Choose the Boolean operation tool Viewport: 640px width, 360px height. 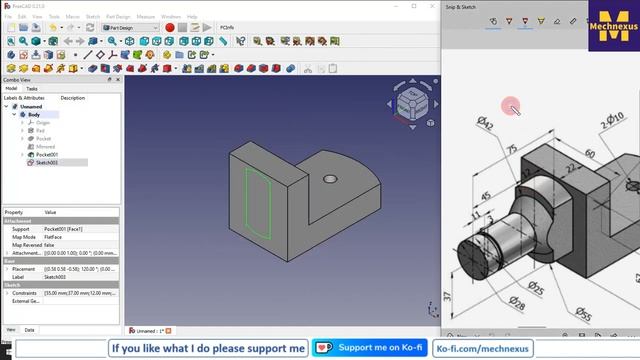tap(290, 69)
